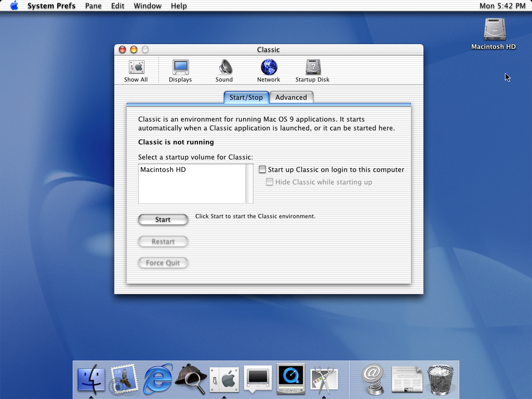Open the scissors Grab icon in the Dock
This screenshot has height=399, width=532.
pyautogui.click(x=324, y=379)
